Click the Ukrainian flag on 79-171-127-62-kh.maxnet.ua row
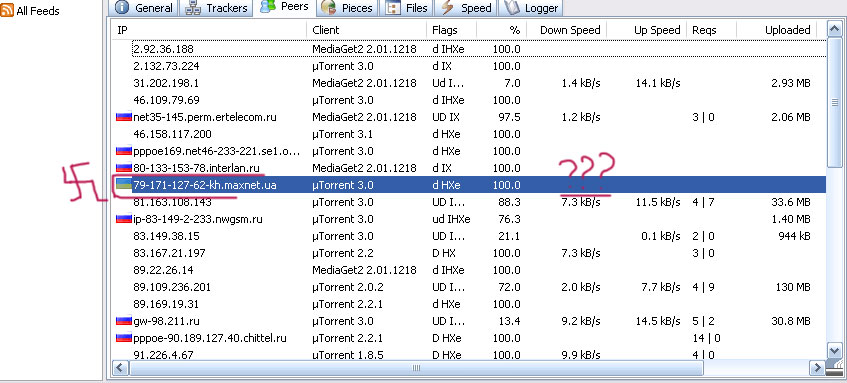Image resolution: width=847 pixels, height=383 pixels. click(x=124, y=185)
